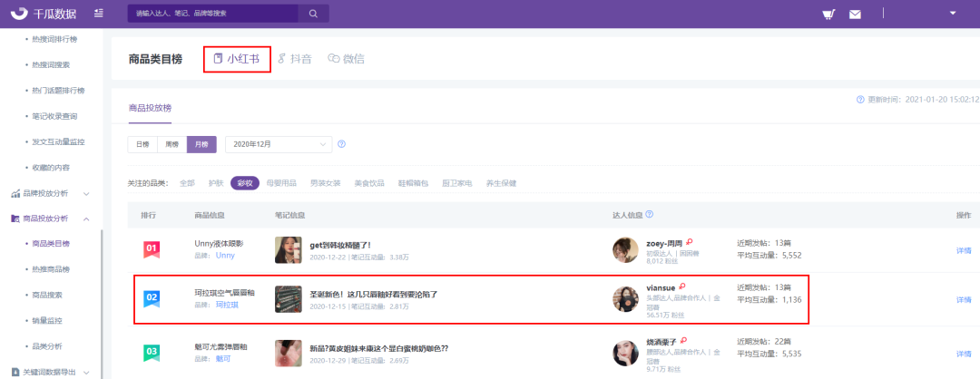Open sidebar item 笔记收录查询
980x379 pixels.
(54, 116)
